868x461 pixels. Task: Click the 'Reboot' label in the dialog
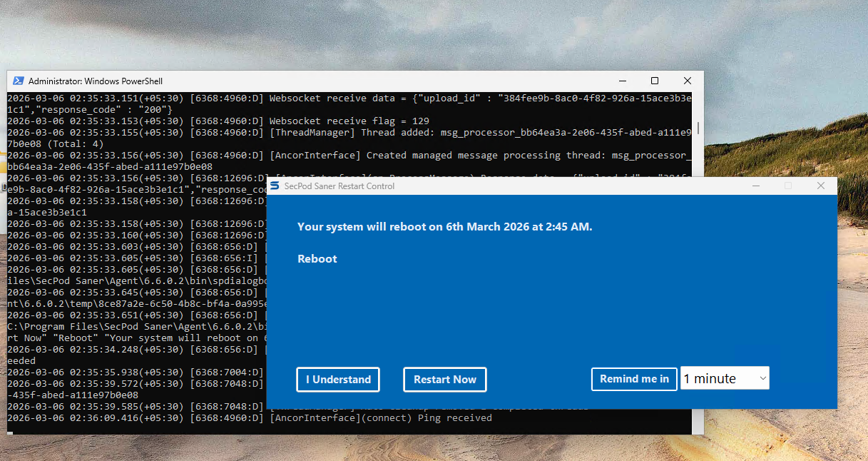click(x=317, y=259)
